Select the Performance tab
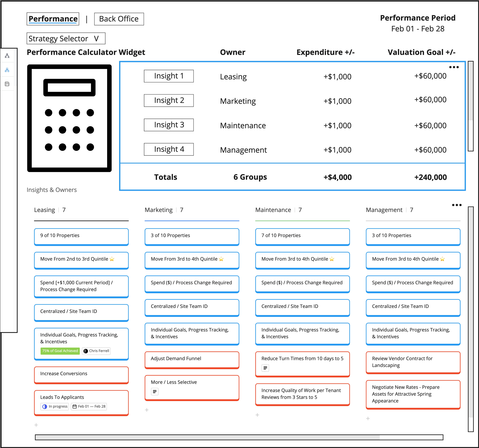Image resolution: width=479 pixels, height=448 pixels. coord(53,19)
